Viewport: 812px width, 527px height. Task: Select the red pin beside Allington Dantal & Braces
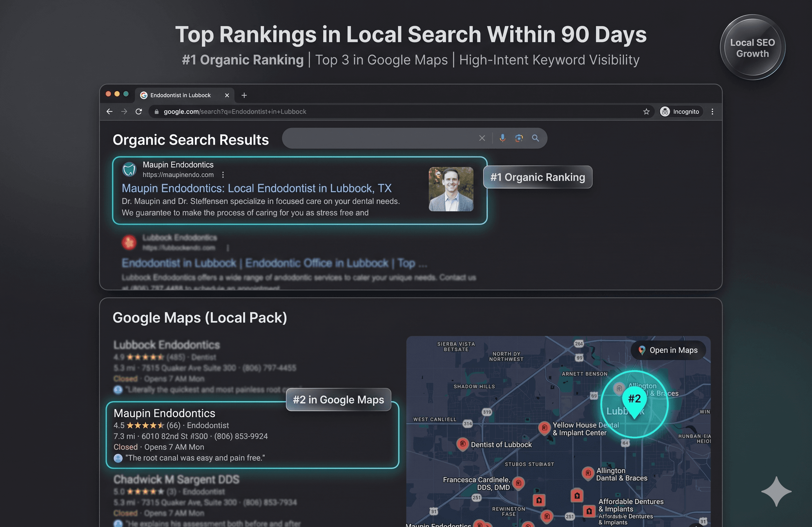click(588, 473)
